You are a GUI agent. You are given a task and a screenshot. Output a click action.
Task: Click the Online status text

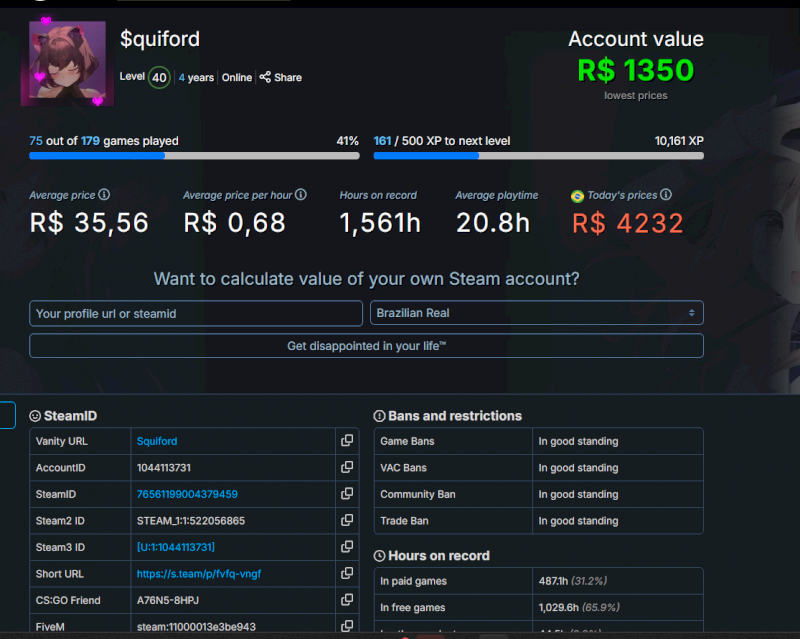point(237,78)
